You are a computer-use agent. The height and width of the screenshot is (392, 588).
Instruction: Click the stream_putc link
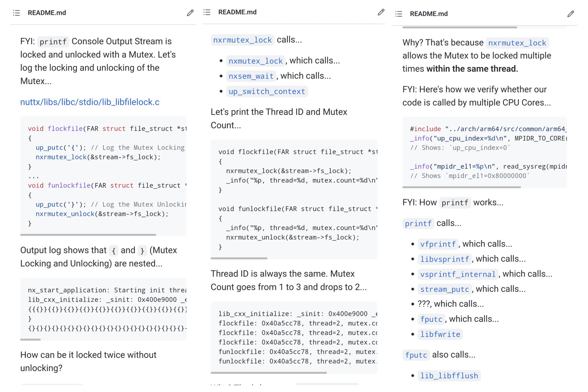444,289
